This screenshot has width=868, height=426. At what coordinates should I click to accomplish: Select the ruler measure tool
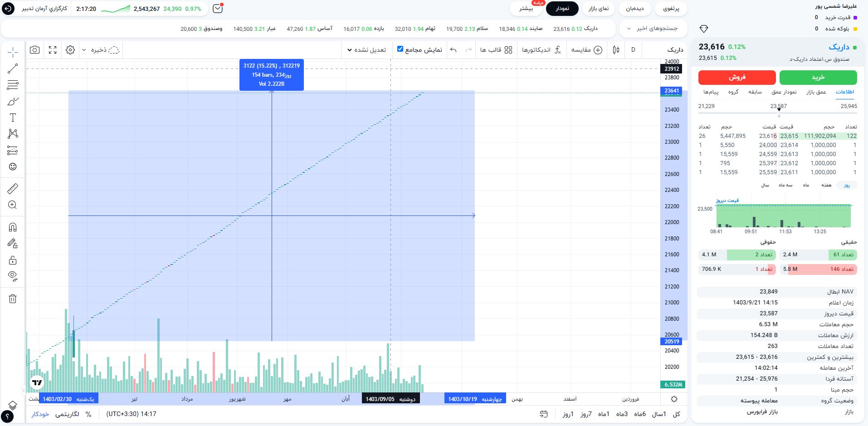click(13, 188)
